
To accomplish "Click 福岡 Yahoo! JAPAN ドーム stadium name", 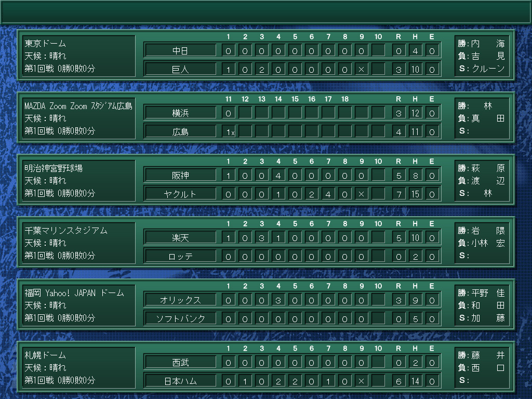I will [x=74, y=293].
